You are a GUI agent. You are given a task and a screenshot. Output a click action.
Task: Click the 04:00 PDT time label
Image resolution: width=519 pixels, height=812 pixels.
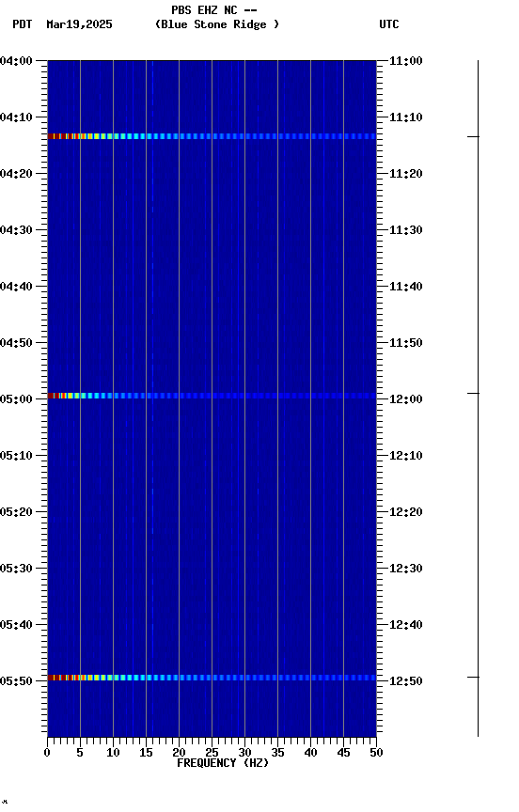point(16,61)
